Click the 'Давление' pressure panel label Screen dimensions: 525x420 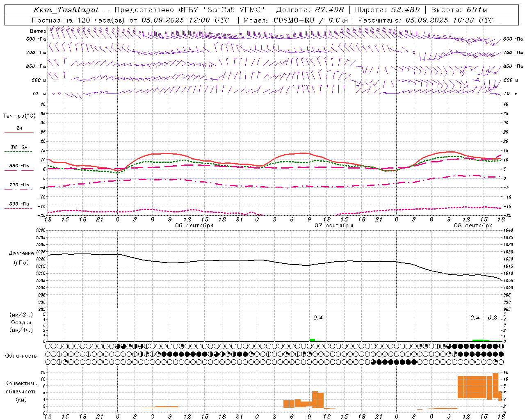21,253
